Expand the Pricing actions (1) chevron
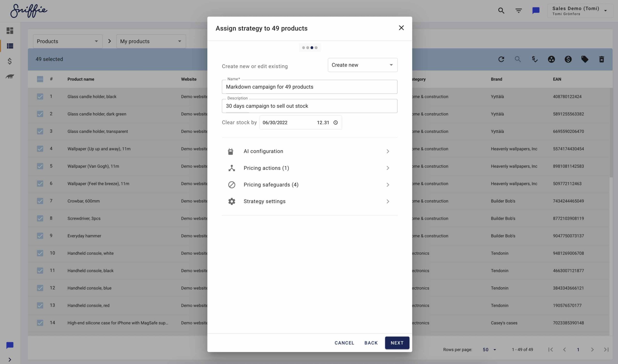Viewport: 618px width, 364px height. pos(388,168)
